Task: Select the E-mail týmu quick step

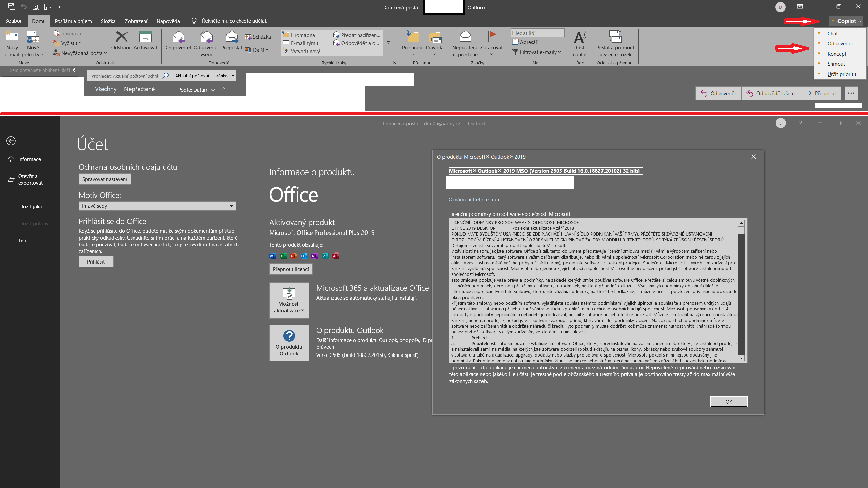Action: 300,43
